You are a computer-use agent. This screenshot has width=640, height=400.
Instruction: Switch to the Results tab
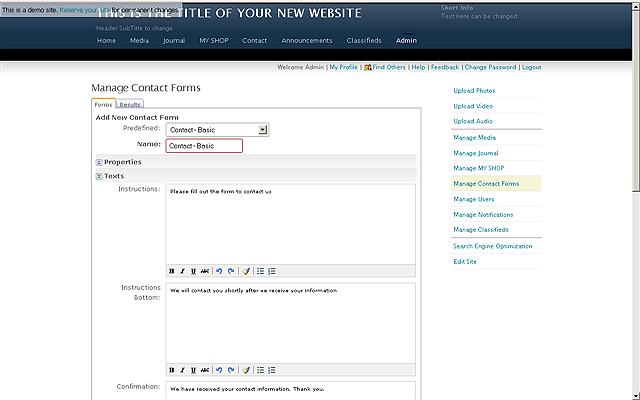[x=130, y=104]
